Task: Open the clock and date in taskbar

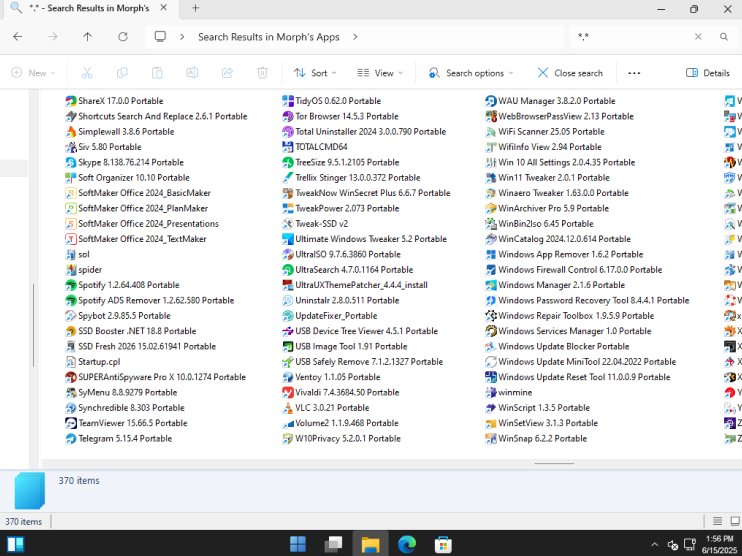Action: (718, 545)
